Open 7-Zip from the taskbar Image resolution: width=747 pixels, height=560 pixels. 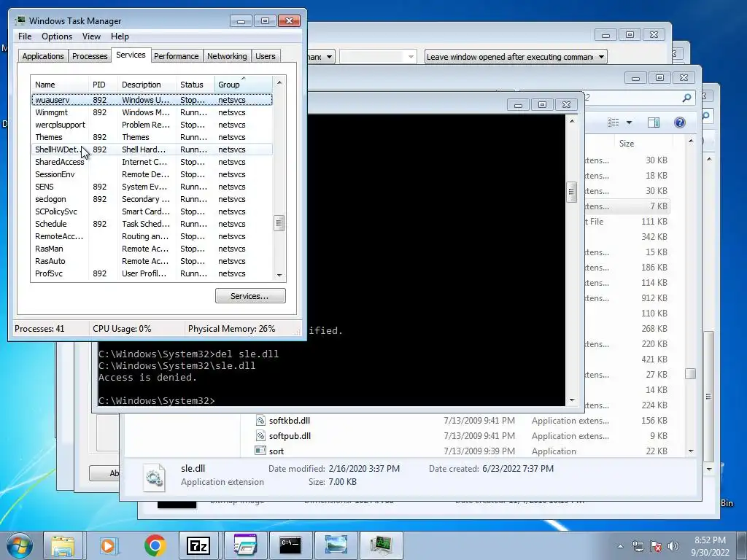click(198, 545)
